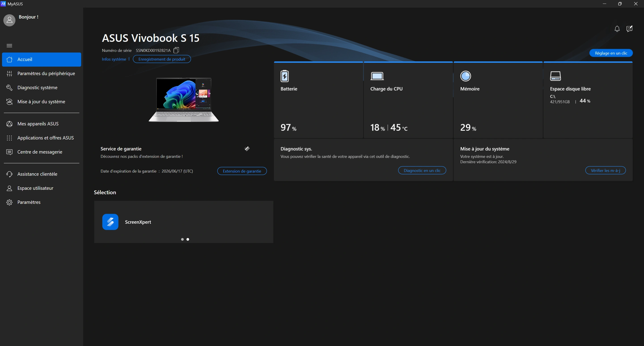This screenshot has width=644, height=346.
Task: Click the Espace utilisateur person icon
Action: point(9,188)
